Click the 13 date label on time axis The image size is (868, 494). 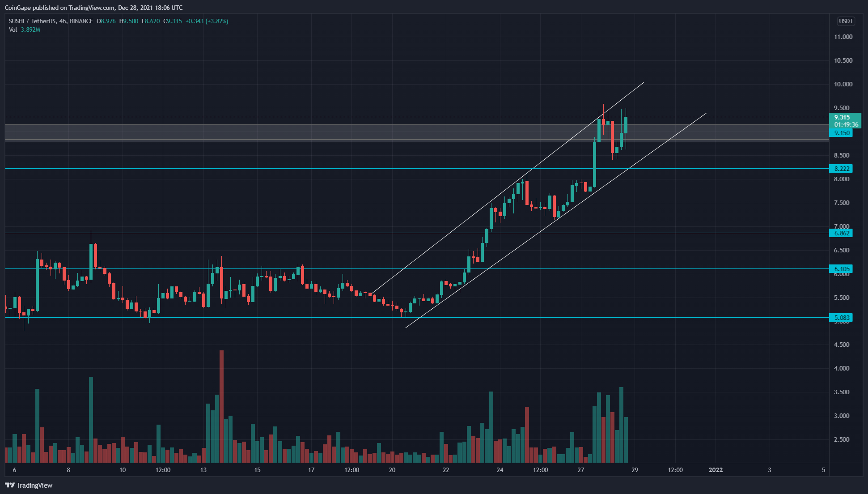(203, 470)
